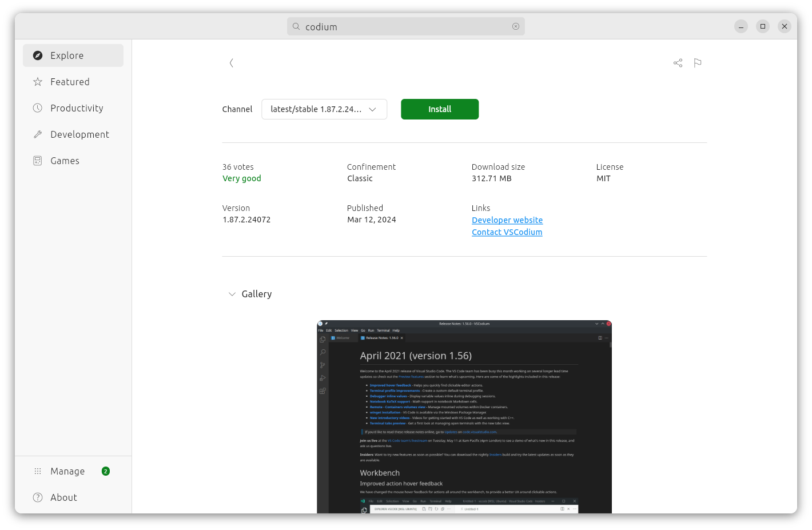Image resolution: width=812 pixels, height=530 pixels.
Task: Click the 36 votes text
Action: (238, 167)
